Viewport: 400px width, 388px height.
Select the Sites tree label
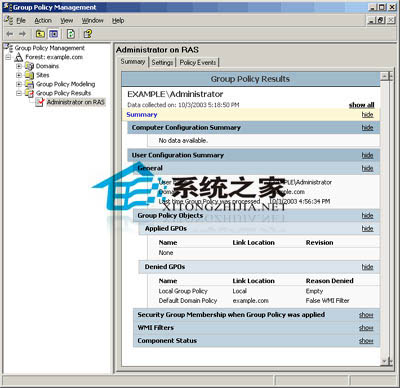43,75
